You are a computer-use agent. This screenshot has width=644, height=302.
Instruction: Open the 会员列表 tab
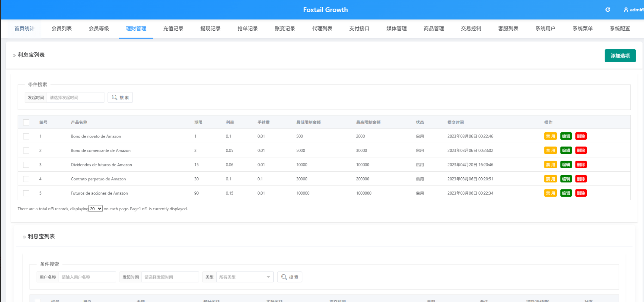(62, 28)
